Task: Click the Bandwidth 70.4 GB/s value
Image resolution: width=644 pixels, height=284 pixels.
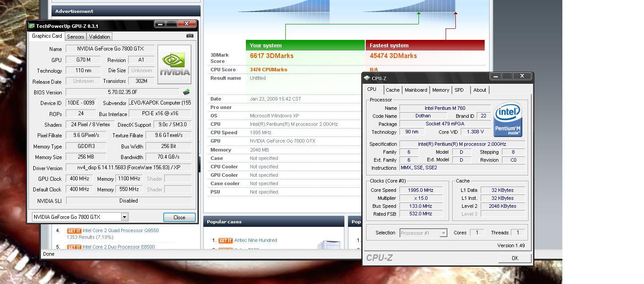Action: pyautogui.click(x=169, y=157)
